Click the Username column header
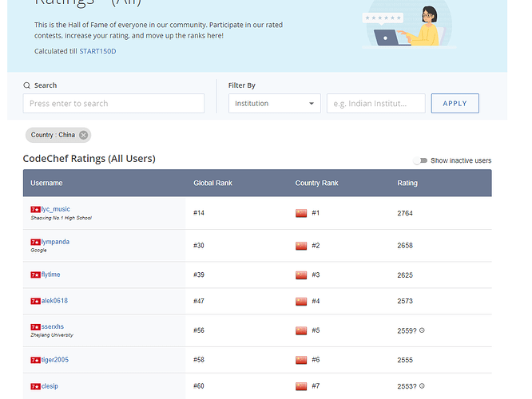532x399 pixels. pos(46,183)
